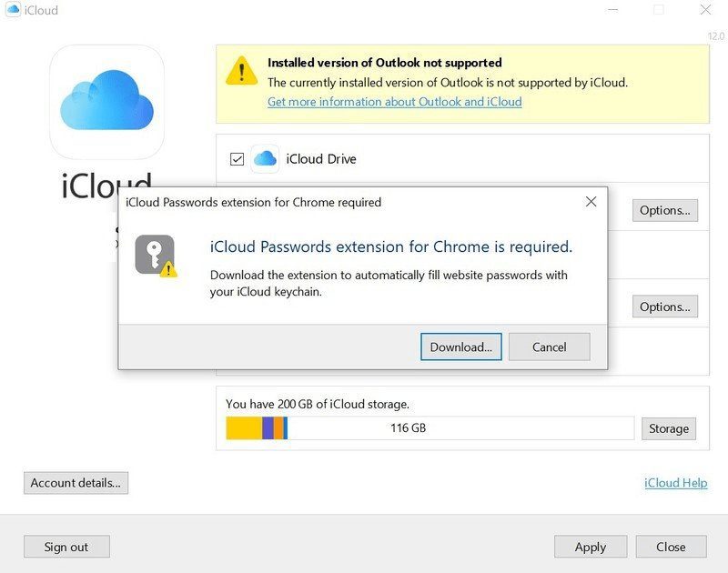Open the upper Options button
Viewport: 728px width, 573px height.
point(664,210)
